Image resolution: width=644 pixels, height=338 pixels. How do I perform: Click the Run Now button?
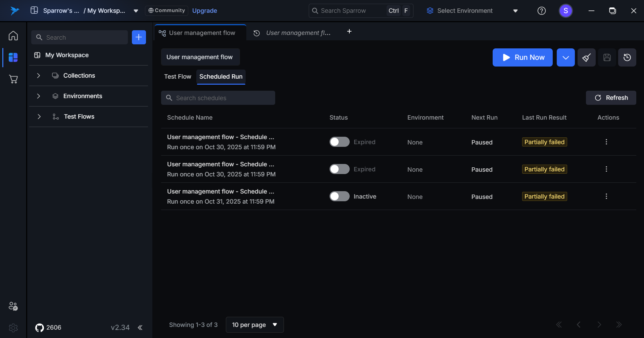click(522, 57)
